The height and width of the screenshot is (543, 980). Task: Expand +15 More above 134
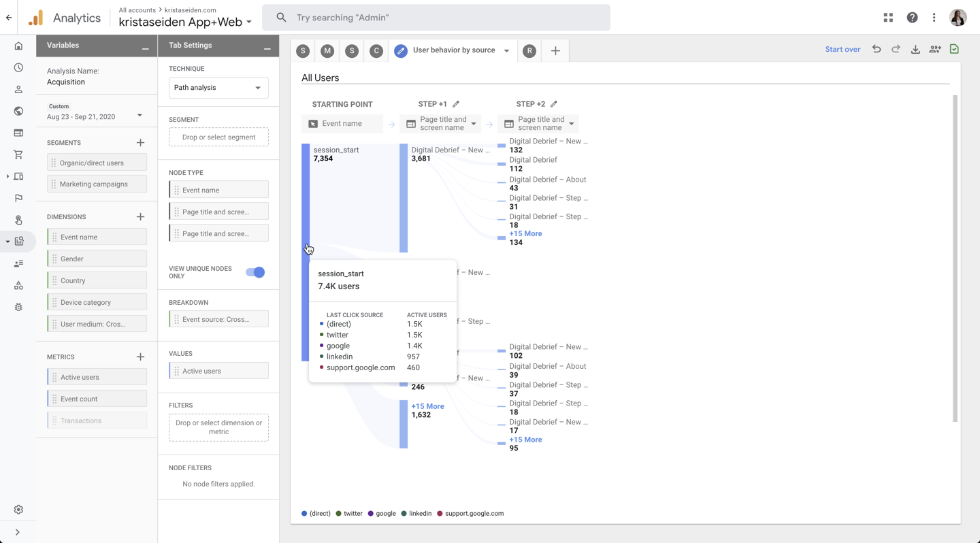(525, 233)
